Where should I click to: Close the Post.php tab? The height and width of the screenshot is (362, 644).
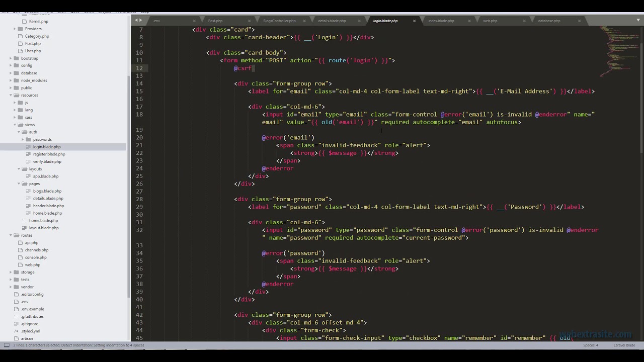(x=250, y=21)
